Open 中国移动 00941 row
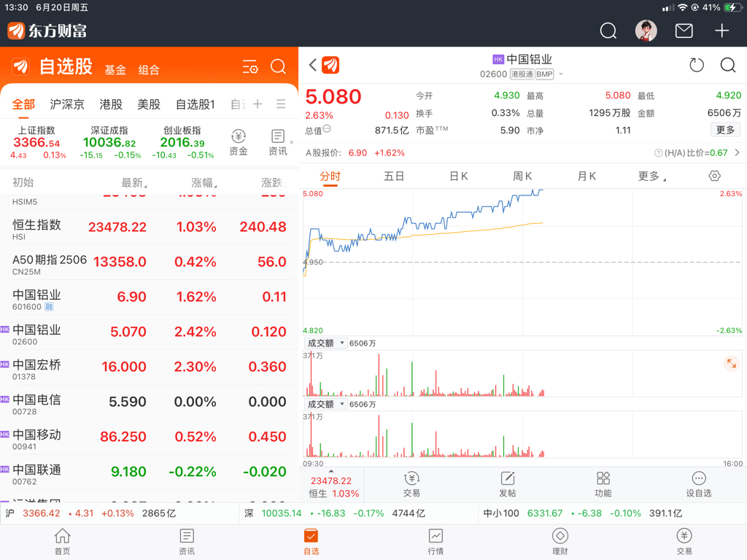This screenshot has width=747, height=560. [x=149, y=437]
